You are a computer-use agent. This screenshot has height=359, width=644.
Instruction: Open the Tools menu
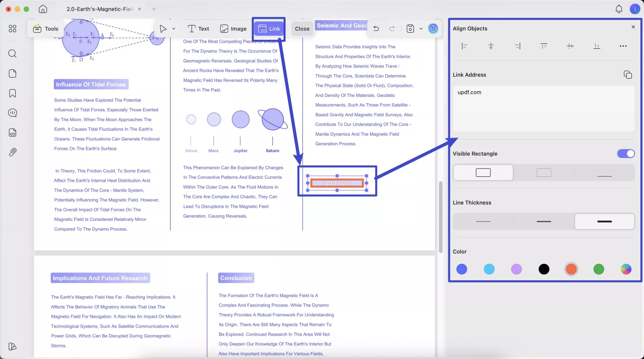tap(45, 28)
